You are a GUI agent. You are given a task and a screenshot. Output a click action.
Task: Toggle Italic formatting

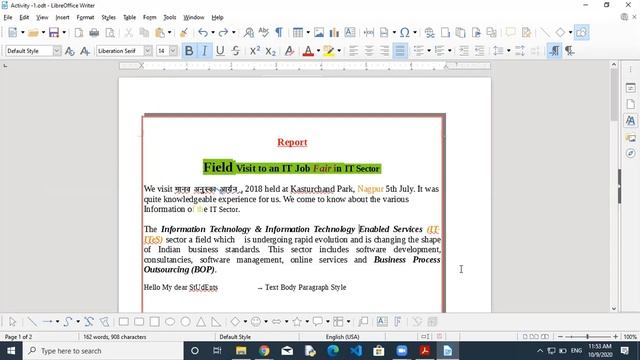(x=204, y=51)
